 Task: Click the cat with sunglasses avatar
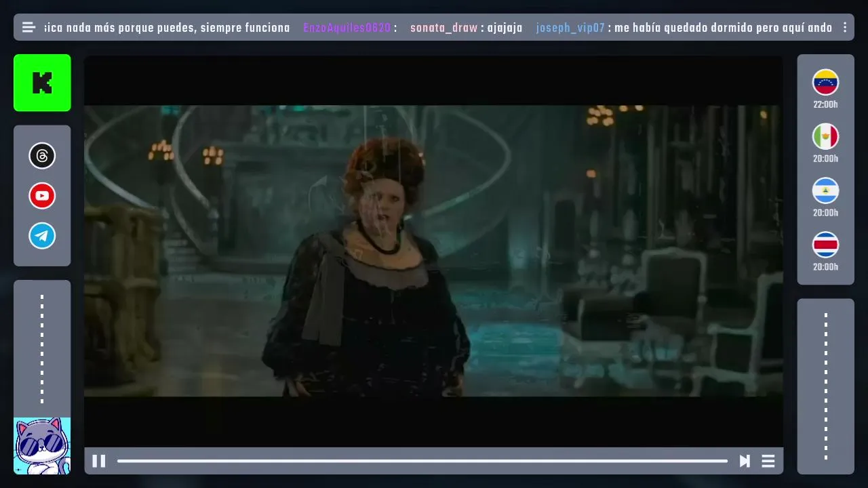point(42,445)
